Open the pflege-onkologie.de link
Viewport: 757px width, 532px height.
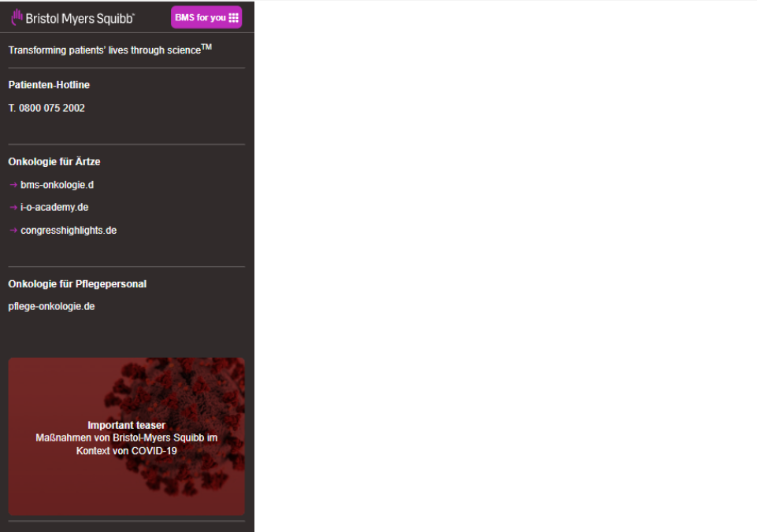[51, 306]
